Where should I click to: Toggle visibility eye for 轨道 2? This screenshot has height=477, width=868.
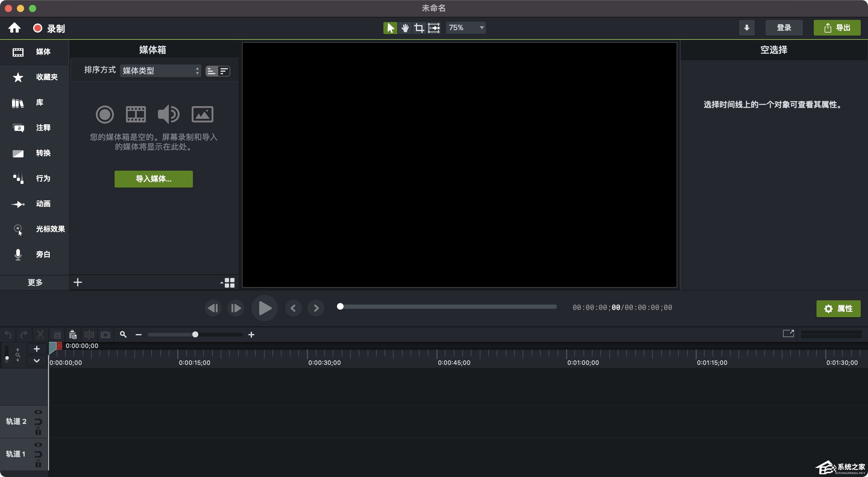[38, 412]
